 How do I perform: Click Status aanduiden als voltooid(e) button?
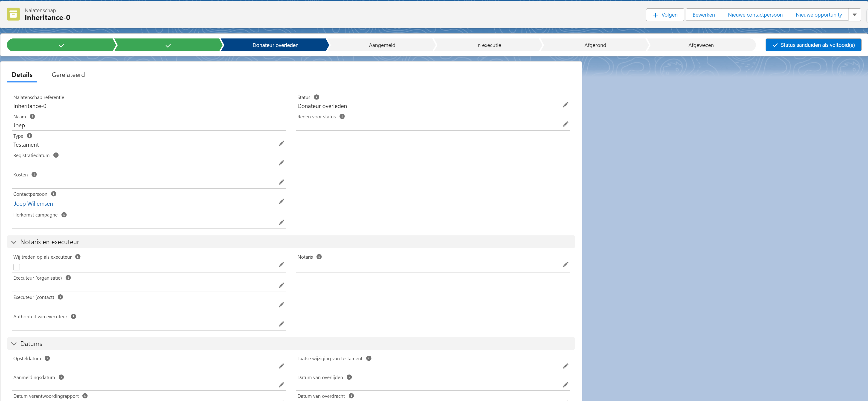coord(813,45)
